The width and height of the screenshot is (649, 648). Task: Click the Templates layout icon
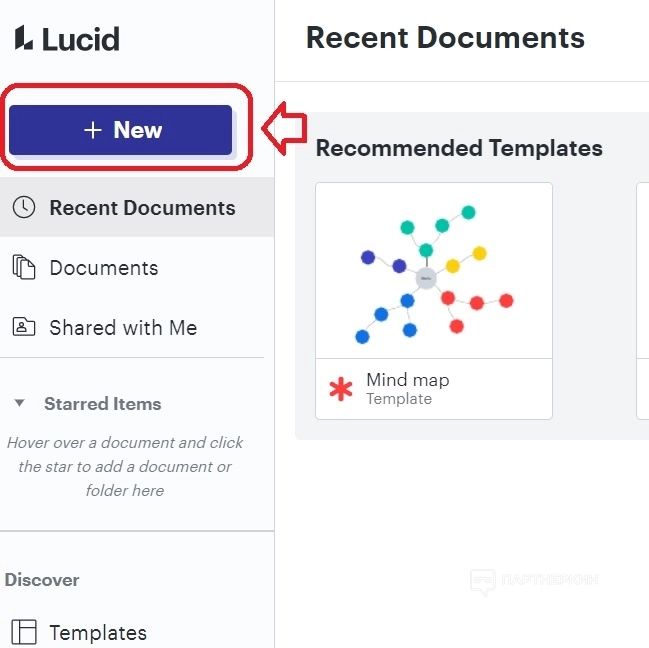coord(24,632)
